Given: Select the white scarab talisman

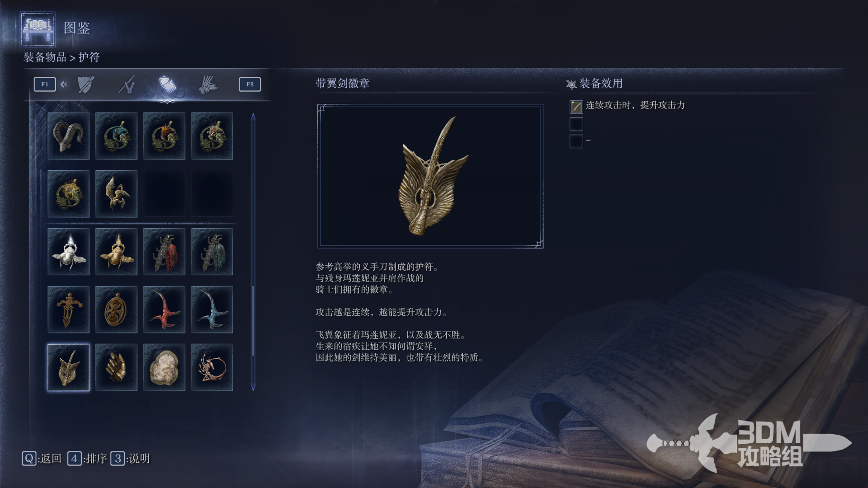Looking at the screenshot, I should coord(68,252).
